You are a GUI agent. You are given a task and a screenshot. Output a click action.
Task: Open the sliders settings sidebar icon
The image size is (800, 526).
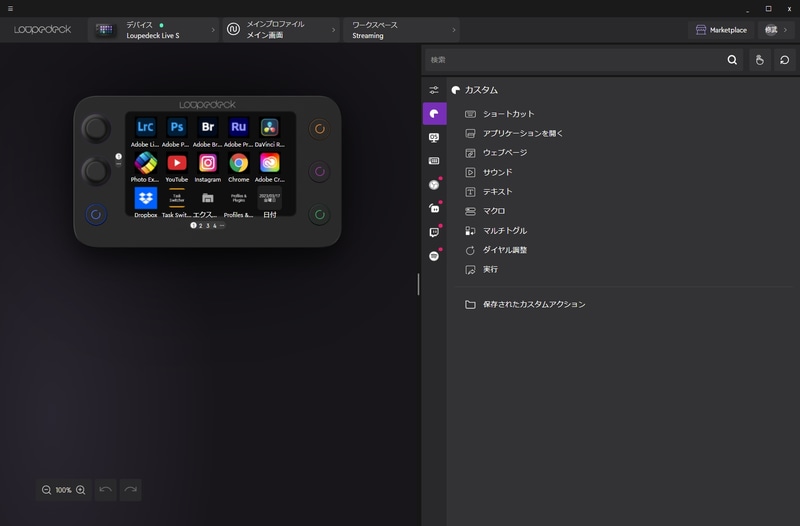(x=434, y=90)
